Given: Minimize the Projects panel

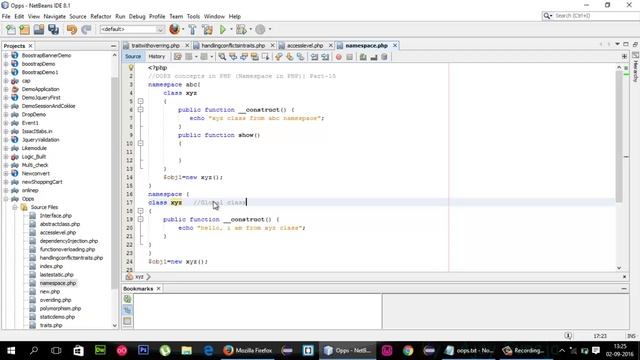Looking at the screenshot, I should coord(113,46).
